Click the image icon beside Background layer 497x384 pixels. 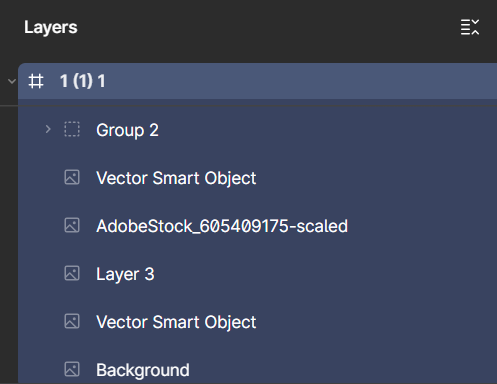[x=72, y=369]
